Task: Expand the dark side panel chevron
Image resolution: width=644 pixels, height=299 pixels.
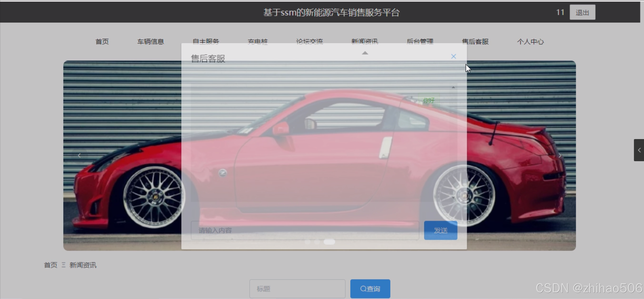Action: click(639, 150)
